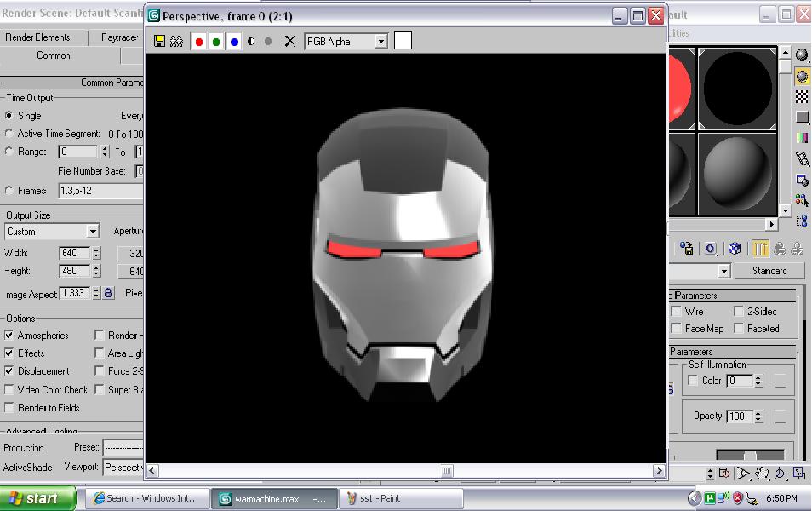This screenshot has width=812, height=511.
Task: Switch to ssl - Paint in taskbar
Action: tap(401, 498)
